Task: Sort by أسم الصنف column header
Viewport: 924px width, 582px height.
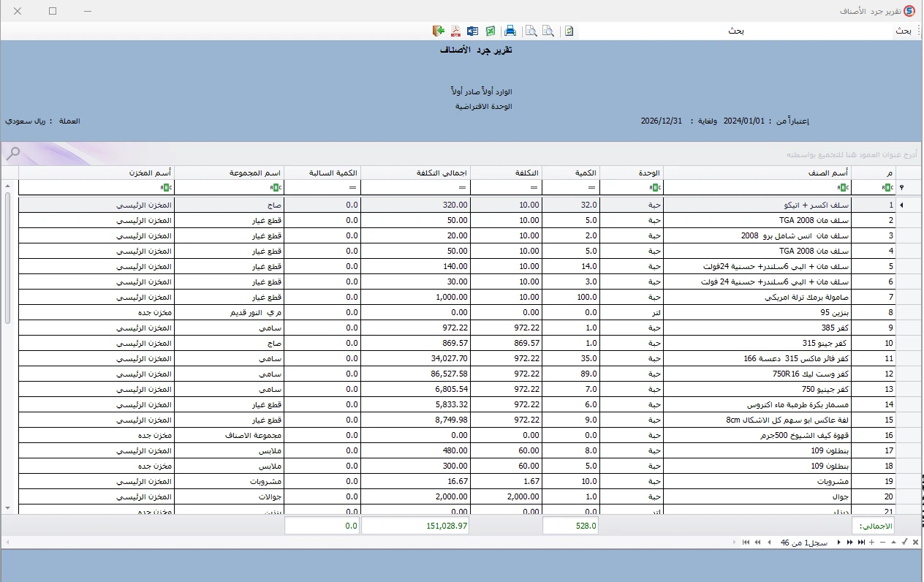Action: point(757,173)
